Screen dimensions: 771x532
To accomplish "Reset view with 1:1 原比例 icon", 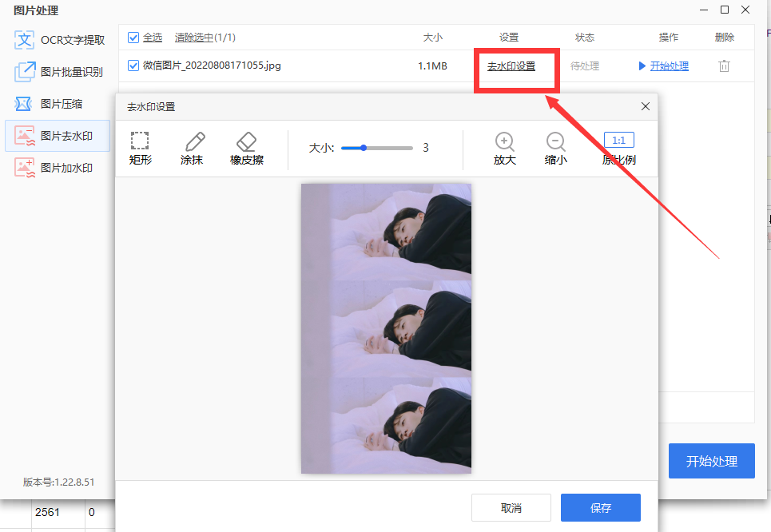I will [619, 148].
